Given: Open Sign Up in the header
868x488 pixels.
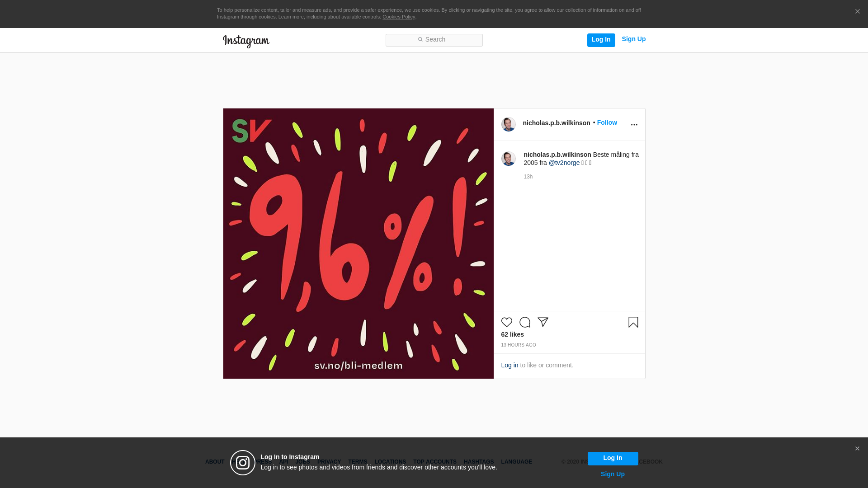Looking at the screenshot, I should click(x=633, y=39).
